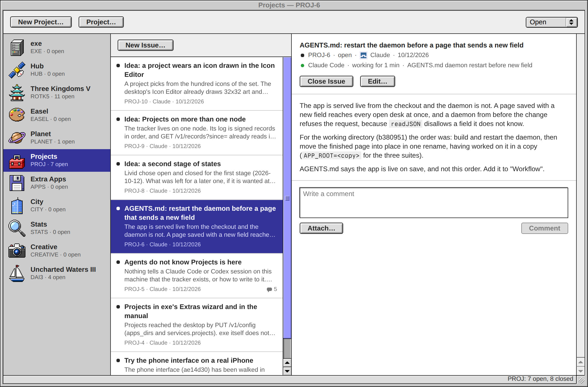
Task: Click the comment bubble on PROJ-5
Action: coord(269,289)
